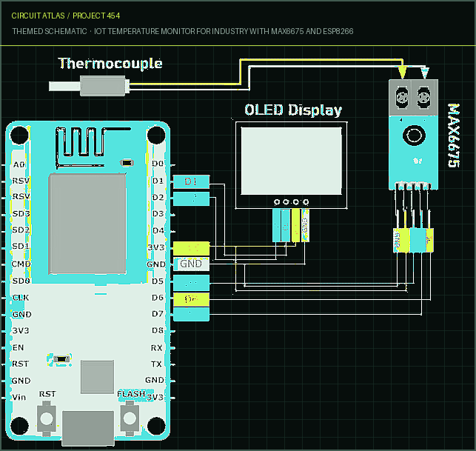Select the gray chip above the USB port

(98, 377)
